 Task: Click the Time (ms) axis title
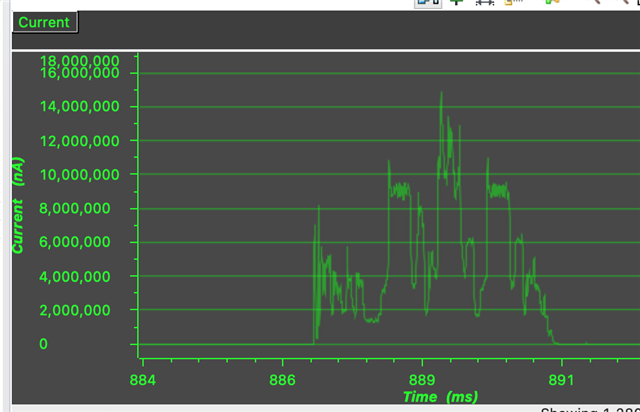[440, 397]
